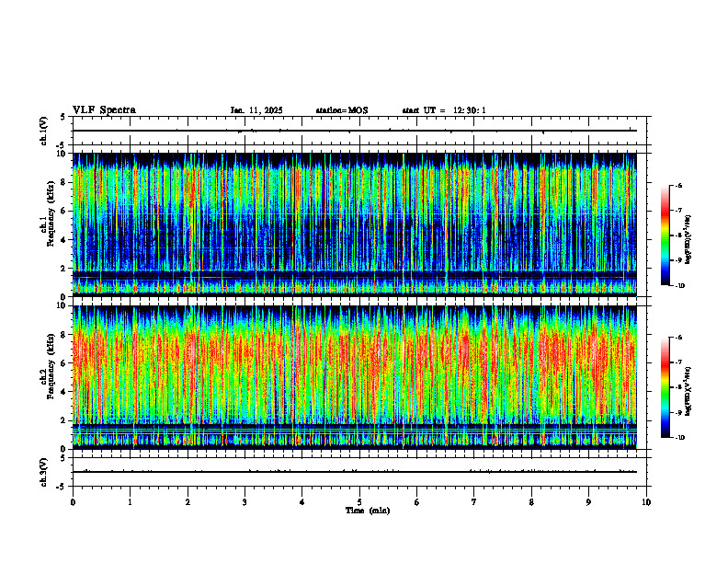Click the ch.2 spectrogram color scale bar
The height and width of the screenshot is (563, 728).
pyautogui.click(x=665, y=387)
